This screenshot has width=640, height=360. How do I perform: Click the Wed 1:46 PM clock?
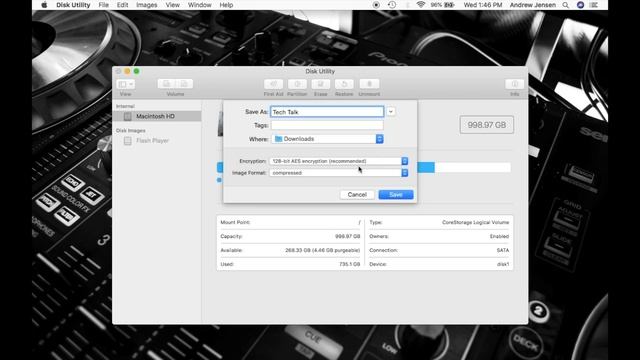[x=483, y=5]
